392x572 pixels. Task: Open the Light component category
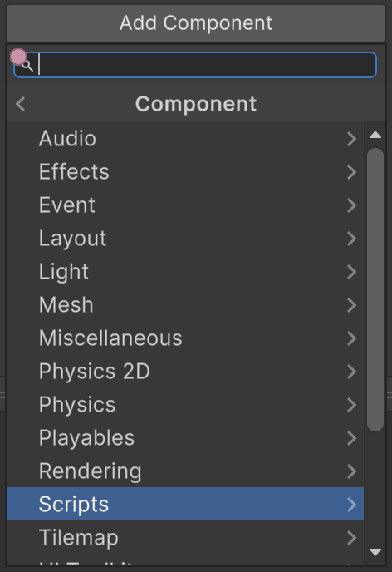(x=185, y=272)
